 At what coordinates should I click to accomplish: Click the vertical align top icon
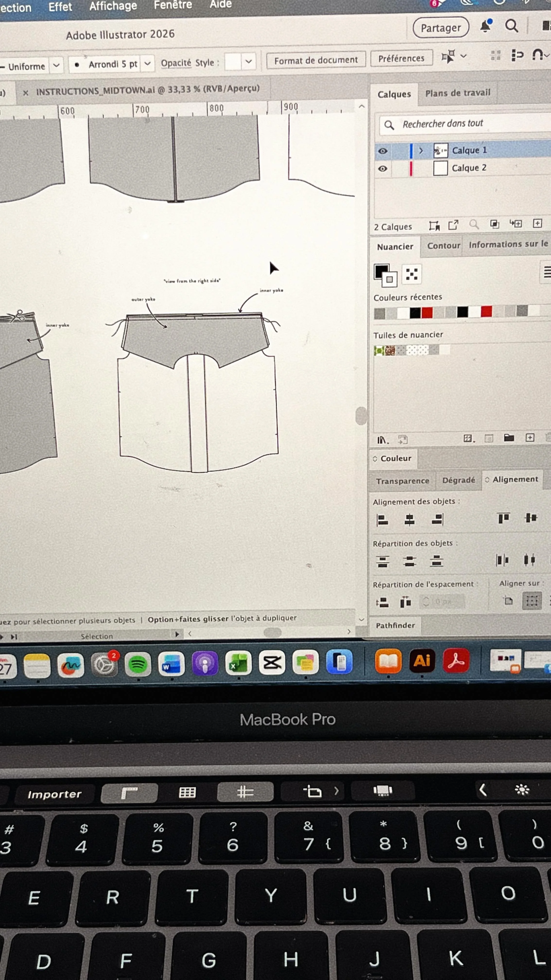point(503,518)
